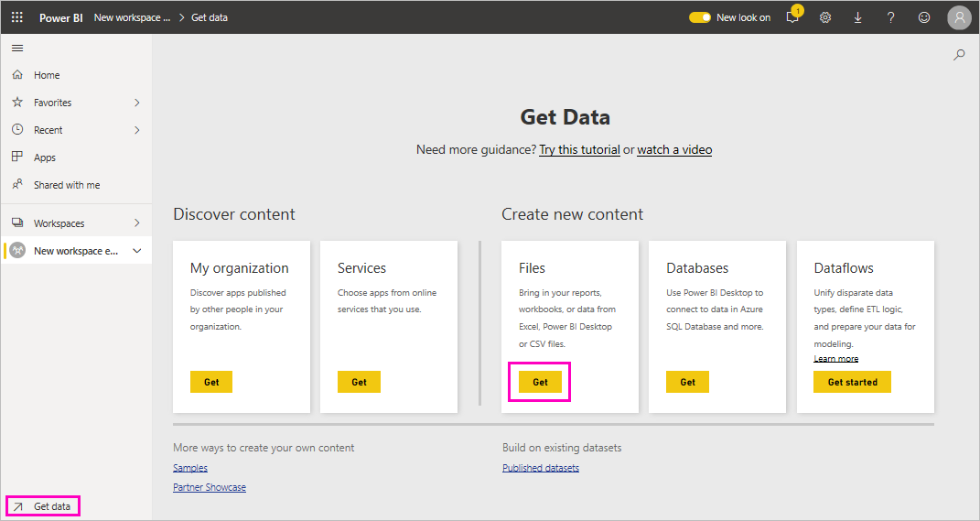Expand the Favorites flyout chevron
Screen dimensions: 980x521
pos(137,103)
